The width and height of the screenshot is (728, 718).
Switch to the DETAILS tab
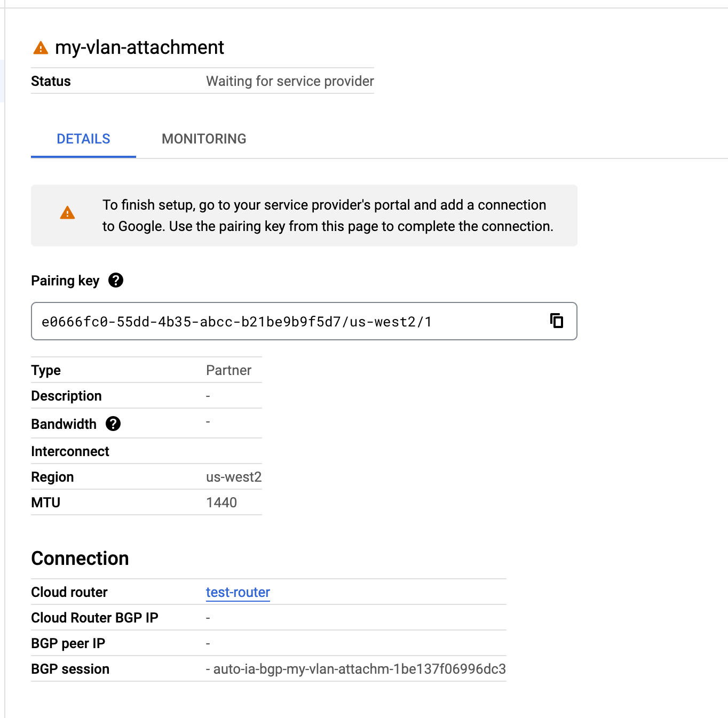(x=83, y=139)
